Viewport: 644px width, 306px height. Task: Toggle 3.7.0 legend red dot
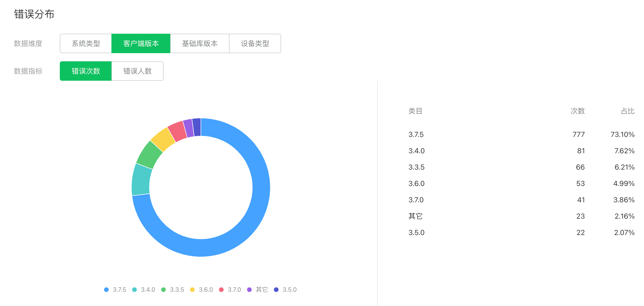point(221,290)
